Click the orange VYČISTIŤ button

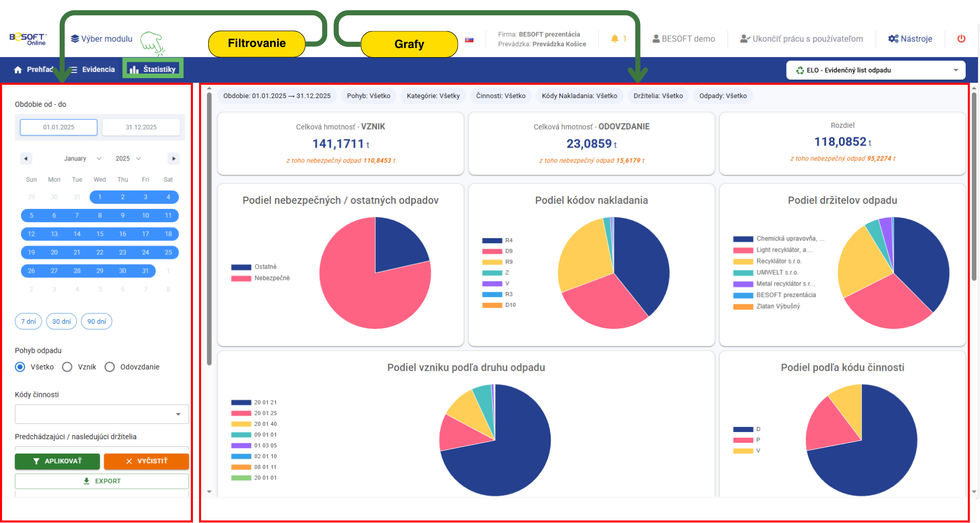pyautogui.click(x=146, y=461)
